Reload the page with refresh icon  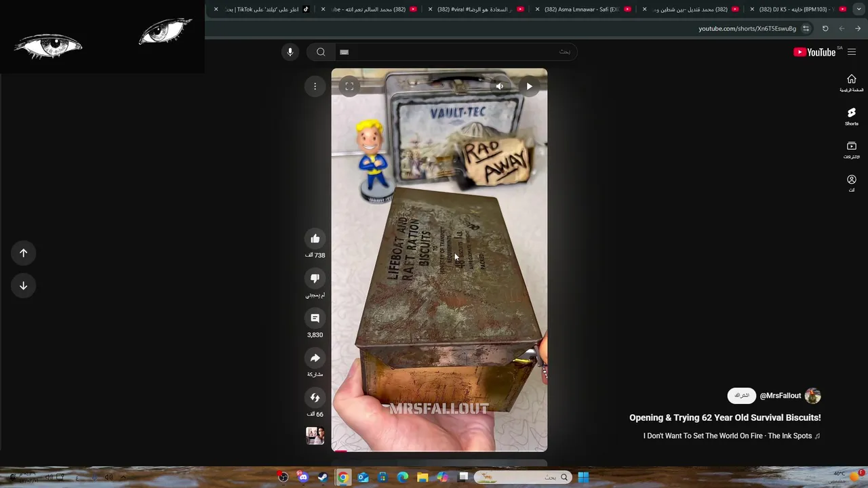click(825, 28)
